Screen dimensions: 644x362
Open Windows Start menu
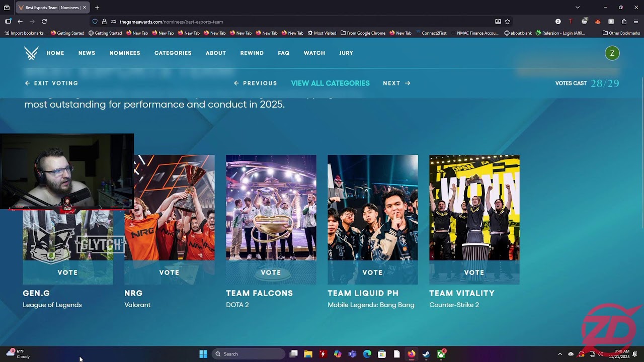(203, 354)
